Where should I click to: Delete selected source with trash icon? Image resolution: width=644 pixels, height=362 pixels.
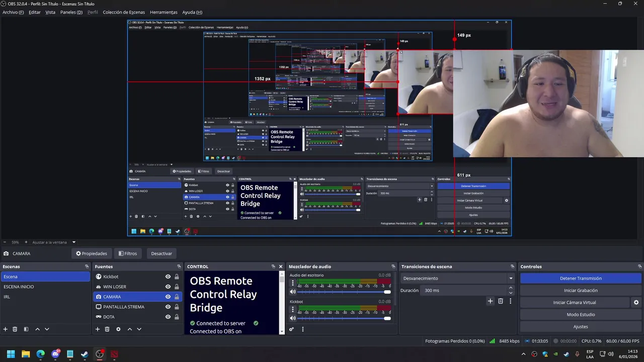(x=107, y=329)
